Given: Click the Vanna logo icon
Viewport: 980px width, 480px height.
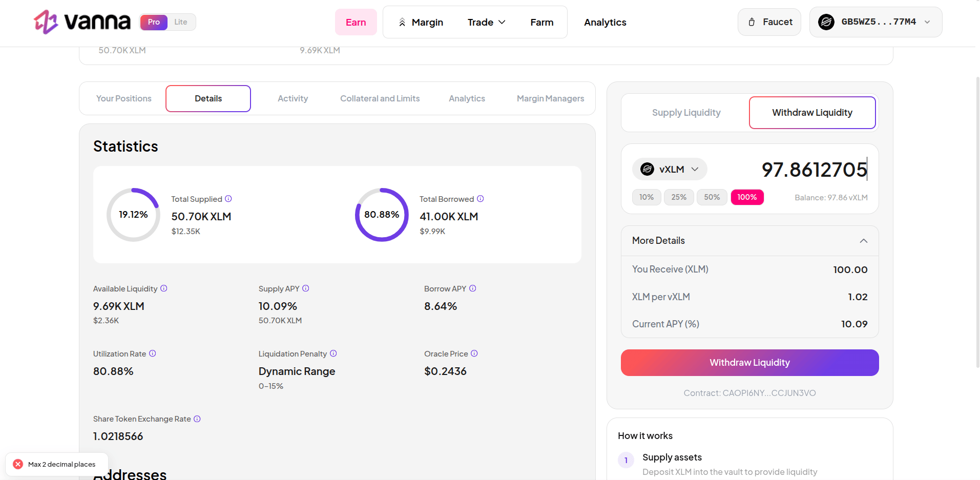Looking at the screenshot, I should 46,22.
